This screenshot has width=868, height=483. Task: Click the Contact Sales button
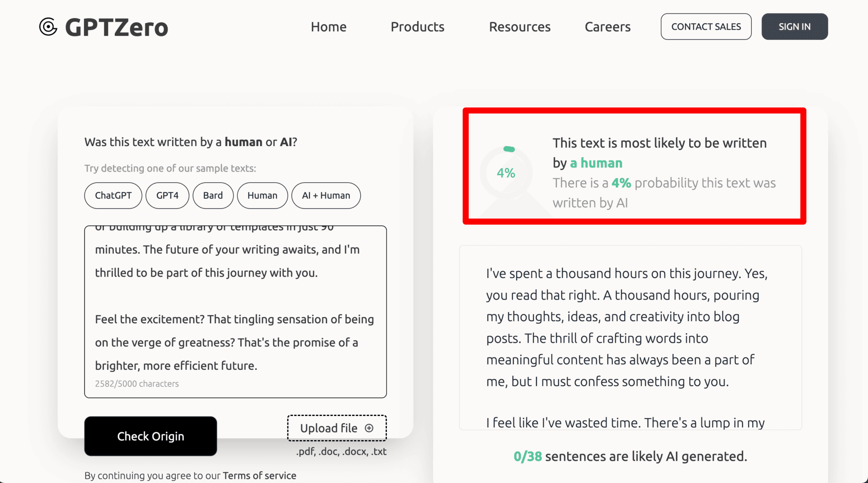(706, 26)
